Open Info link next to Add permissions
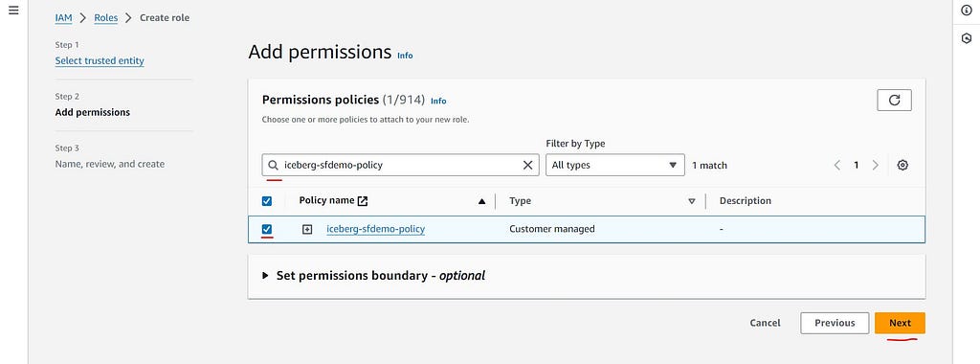980x364 pixels. pos(405,55)
